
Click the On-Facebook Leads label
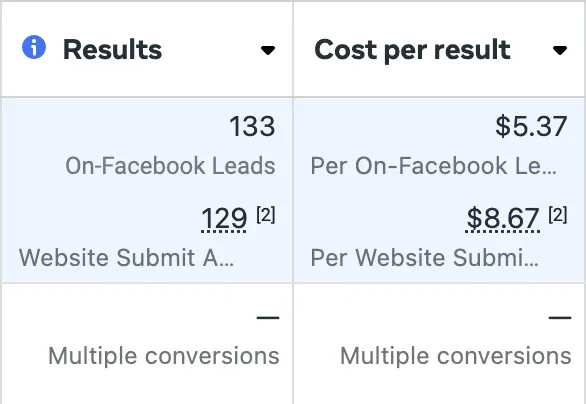point(170,166)
